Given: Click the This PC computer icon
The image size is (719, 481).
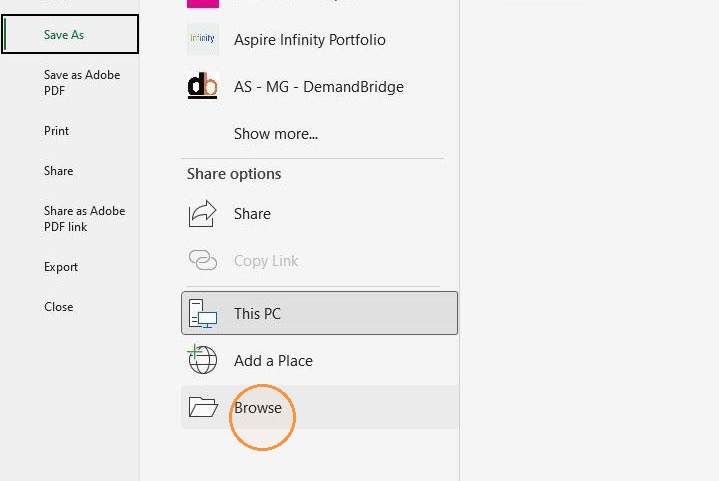Looking at the screenshot, I should pyautogui.click(x=203, y=313).
